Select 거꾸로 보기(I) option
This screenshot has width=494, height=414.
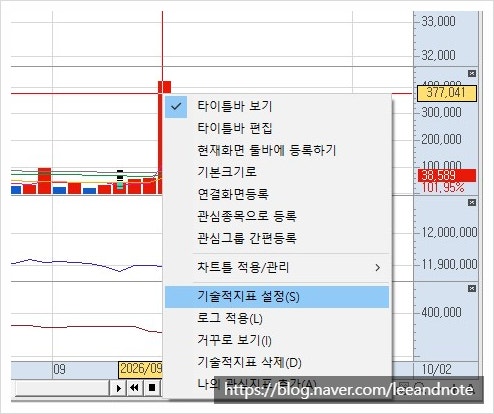[277, 340]
